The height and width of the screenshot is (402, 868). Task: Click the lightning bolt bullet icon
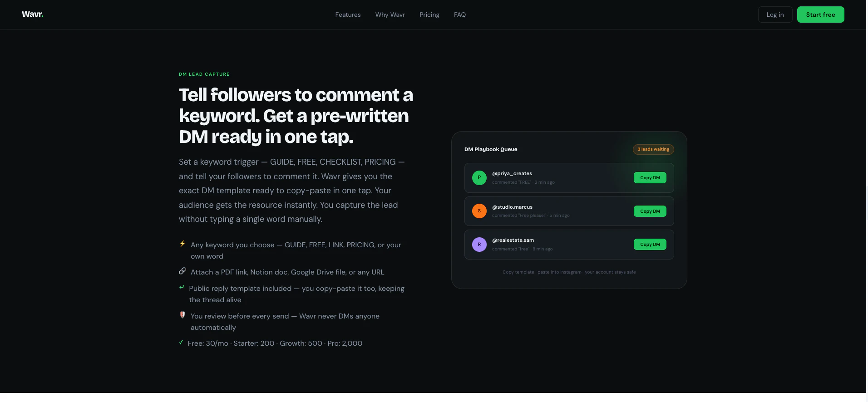[x=182, y=244]
